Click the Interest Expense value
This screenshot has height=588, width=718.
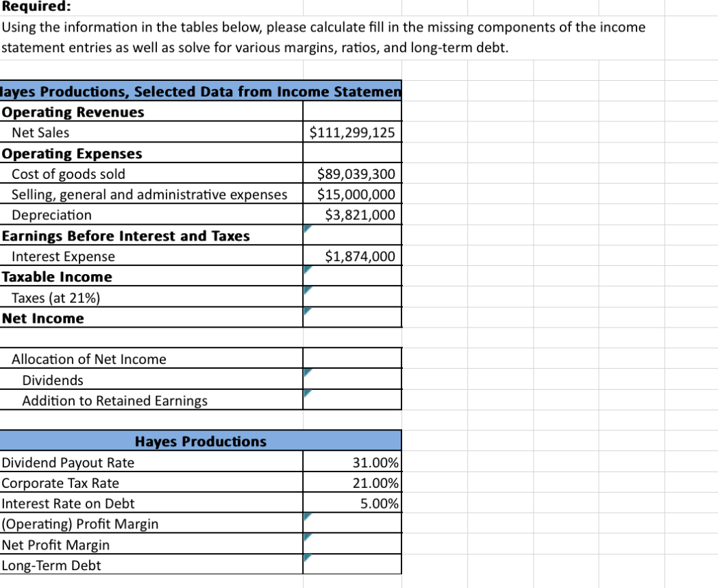pos(352,256)
